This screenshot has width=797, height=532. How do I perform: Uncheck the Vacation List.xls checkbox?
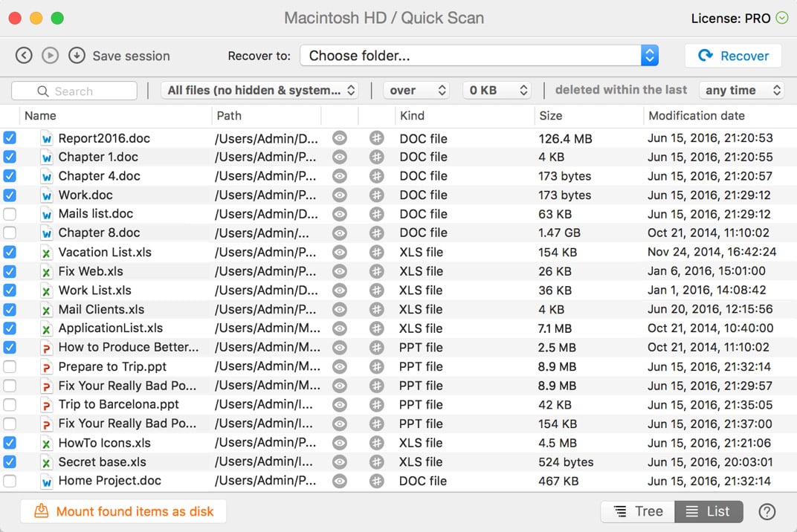10,252
